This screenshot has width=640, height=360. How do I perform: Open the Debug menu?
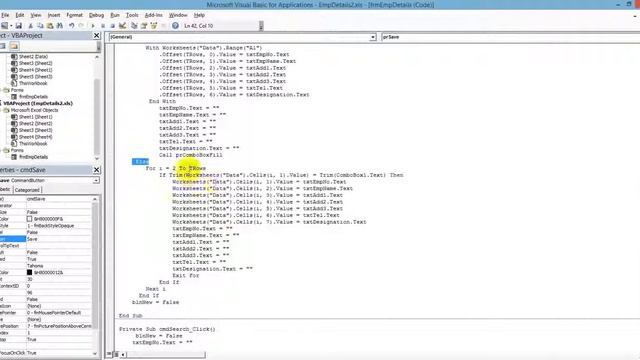pos(96,15)
